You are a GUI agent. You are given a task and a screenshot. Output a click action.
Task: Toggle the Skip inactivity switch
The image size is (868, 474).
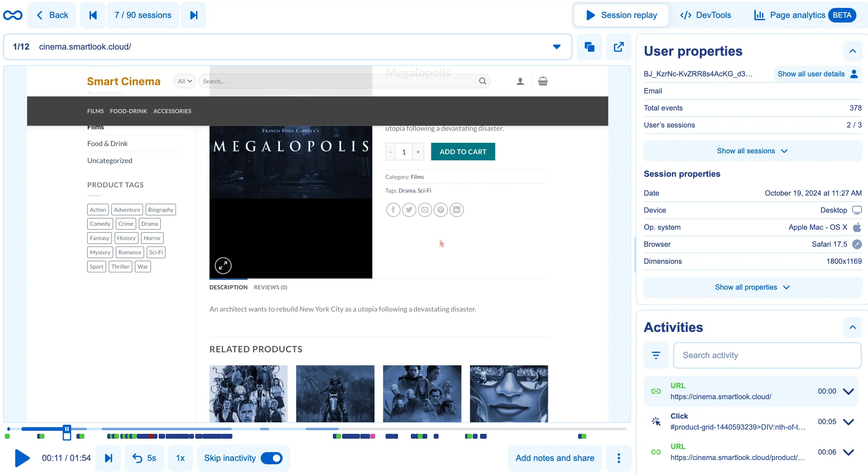(x=272, y=458)
